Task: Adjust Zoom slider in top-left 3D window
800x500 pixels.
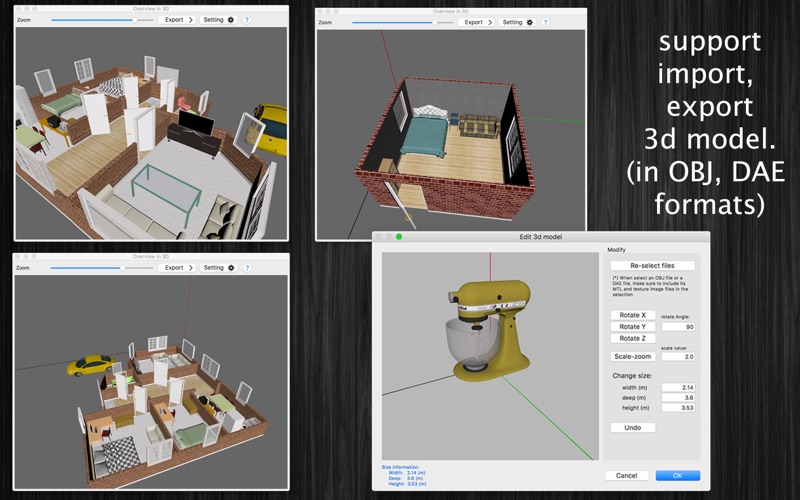Action: [x=102, y=20]
